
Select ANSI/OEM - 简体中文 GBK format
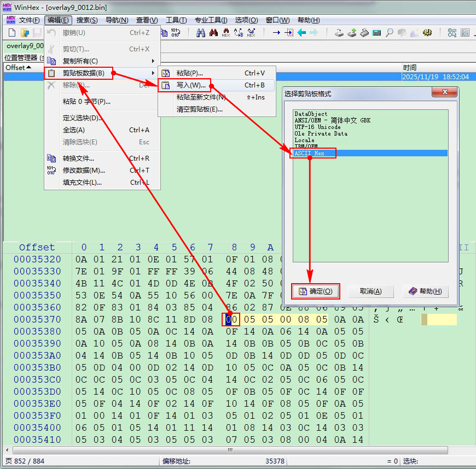[x=370, y=120]
